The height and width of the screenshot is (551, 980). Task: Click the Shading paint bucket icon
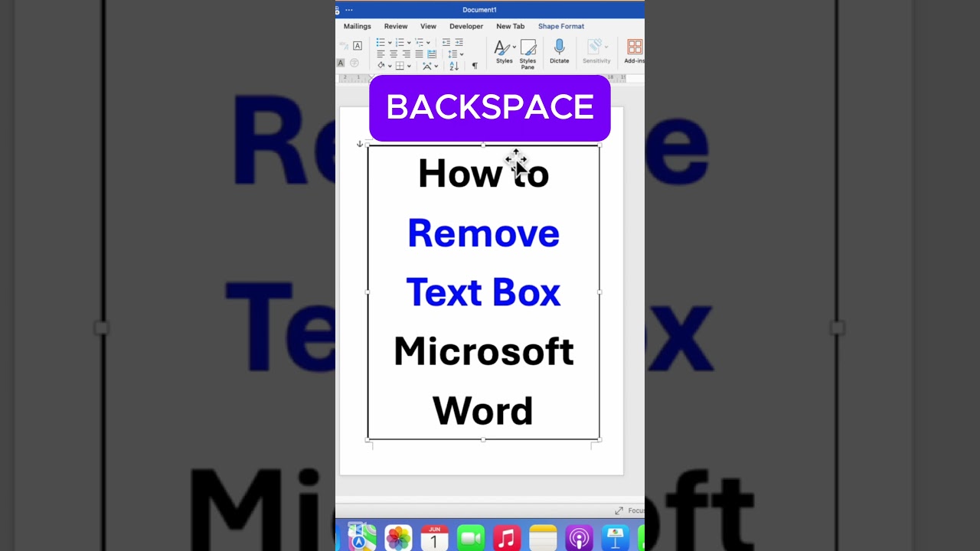[381, 66]
